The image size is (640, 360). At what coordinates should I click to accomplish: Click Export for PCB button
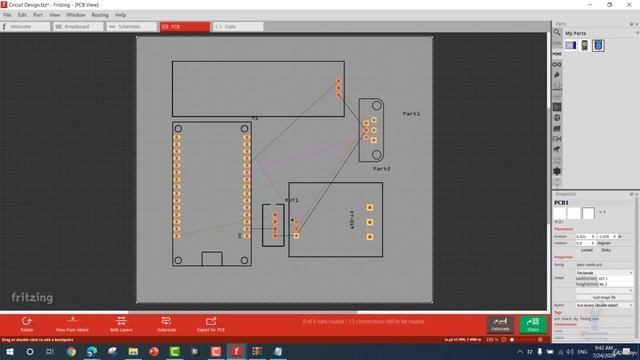coord(211,324)
